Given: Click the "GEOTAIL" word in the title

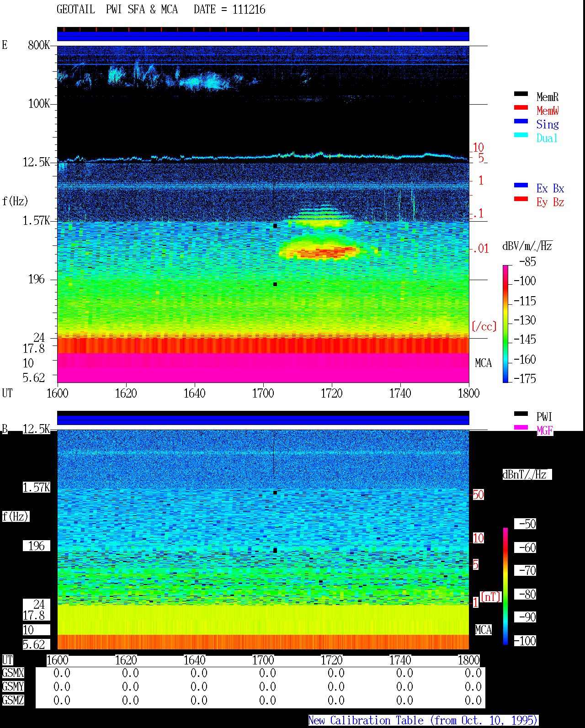Looking at the screenshot, I should point(76,10).
